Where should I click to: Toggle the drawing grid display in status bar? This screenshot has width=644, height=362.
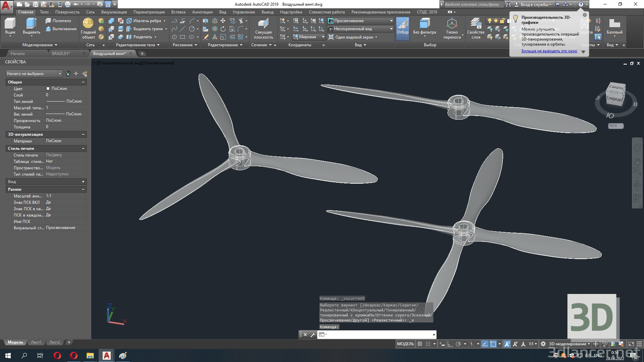(420, 344)
